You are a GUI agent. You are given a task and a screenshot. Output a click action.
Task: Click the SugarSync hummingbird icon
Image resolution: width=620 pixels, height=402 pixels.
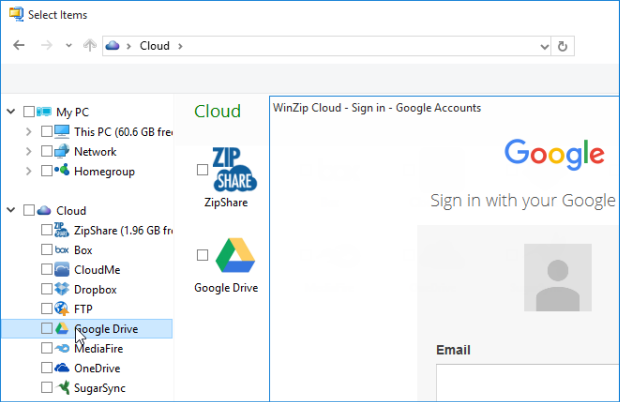(62, 387)
